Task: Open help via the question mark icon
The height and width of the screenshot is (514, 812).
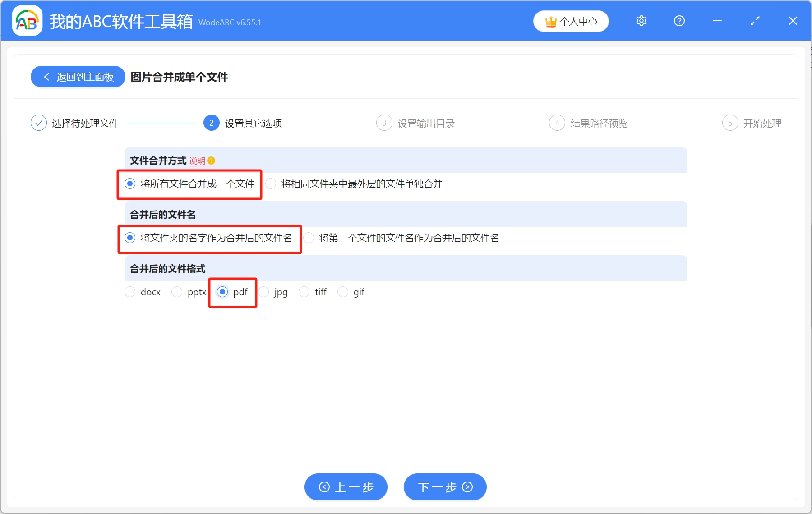Action: 679,21
